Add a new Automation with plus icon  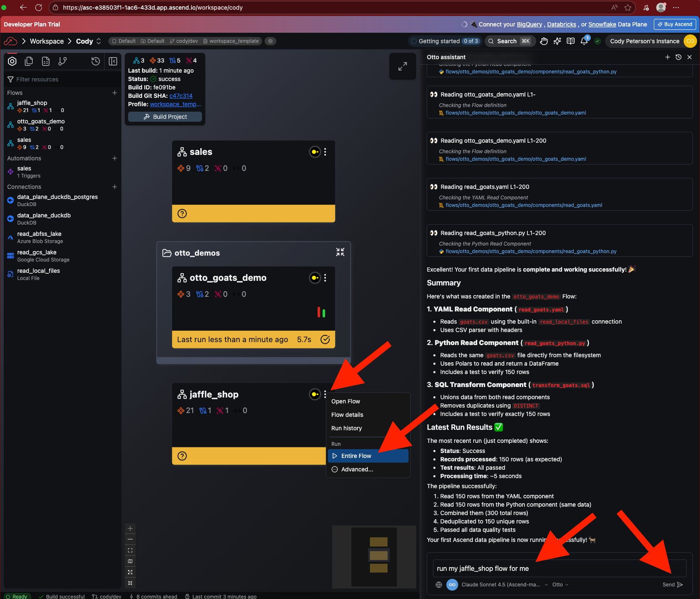coord(115,158)
